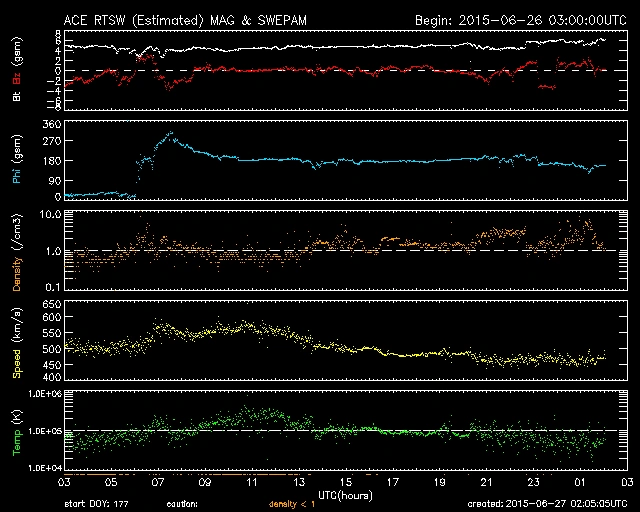
Task: Click the "23" hour label on time axis
Action: (533, 482)
